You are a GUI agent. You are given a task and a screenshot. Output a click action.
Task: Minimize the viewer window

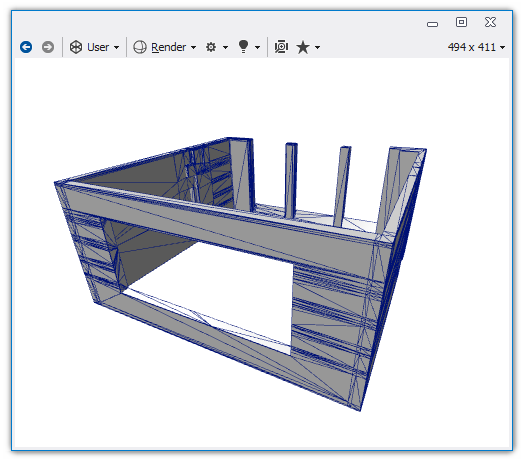[x=433, y=24]
